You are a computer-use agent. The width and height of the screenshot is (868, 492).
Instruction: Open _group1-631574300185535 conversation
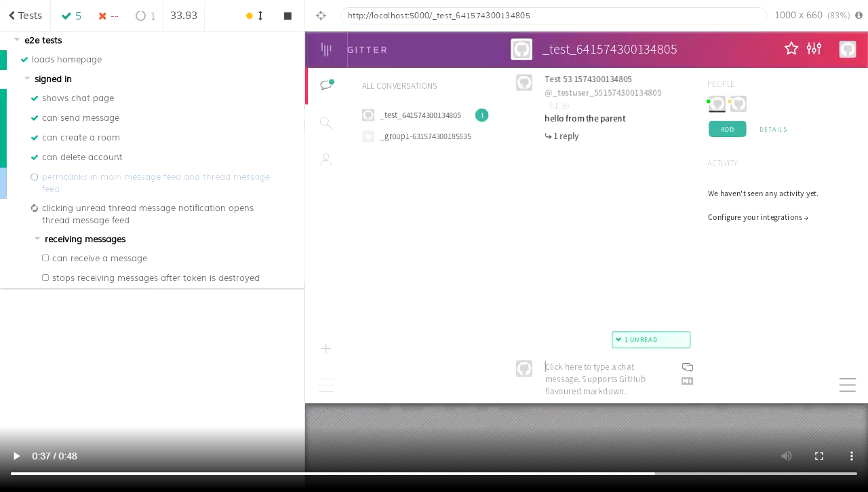coord(425,136)
